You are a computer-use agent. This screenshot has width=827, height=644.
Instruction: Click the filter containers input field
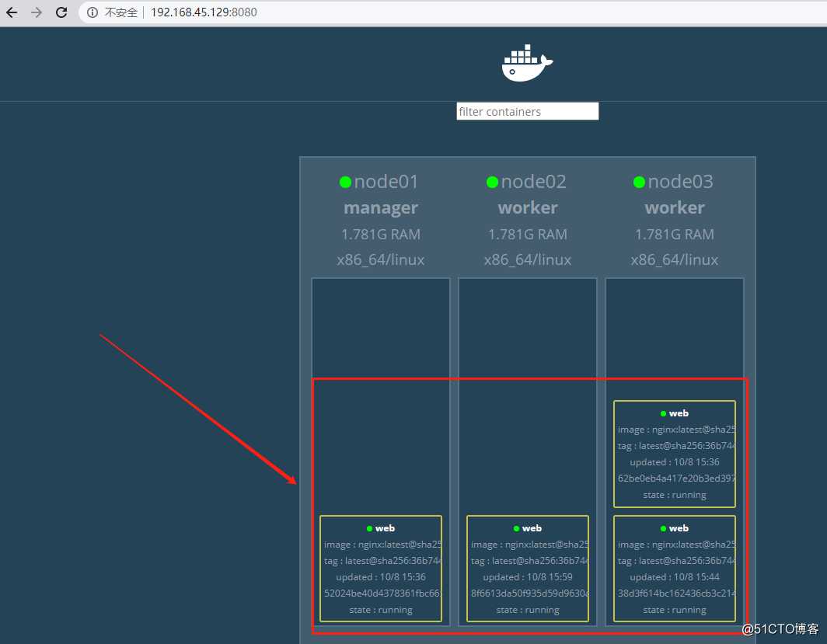pos(527,111)
